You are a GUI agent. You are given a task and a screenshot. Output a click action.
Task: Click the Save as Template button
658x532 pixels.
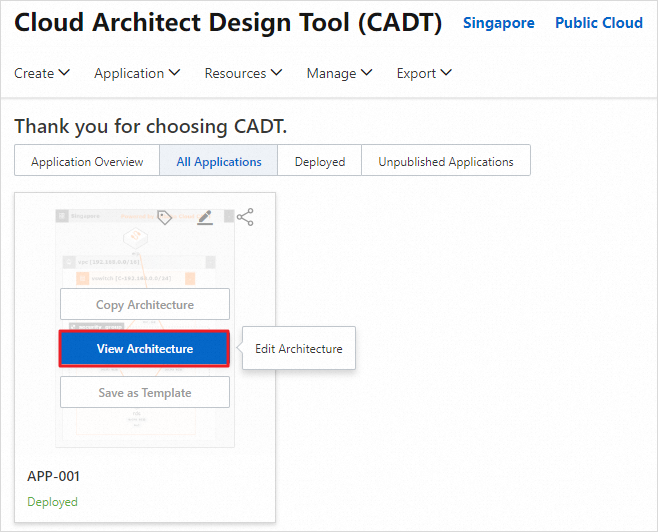click(x=145, y=393)
